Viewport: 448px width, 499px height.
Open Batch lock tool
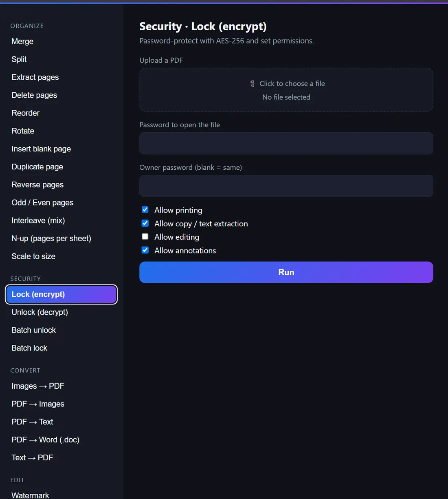coord(61,348)
